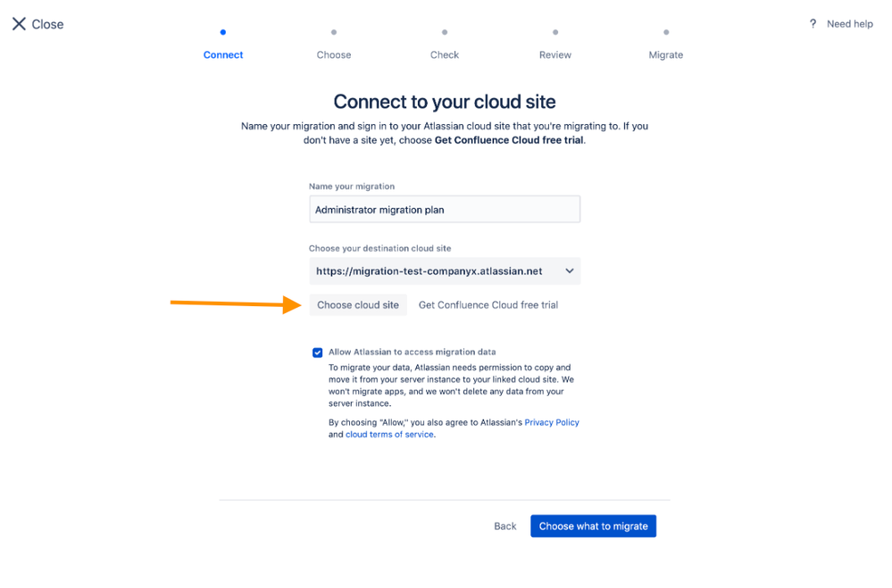Click the Choose your destination cloud site label
The height and width of the screenshot is (588, 892).
(380, 248)
